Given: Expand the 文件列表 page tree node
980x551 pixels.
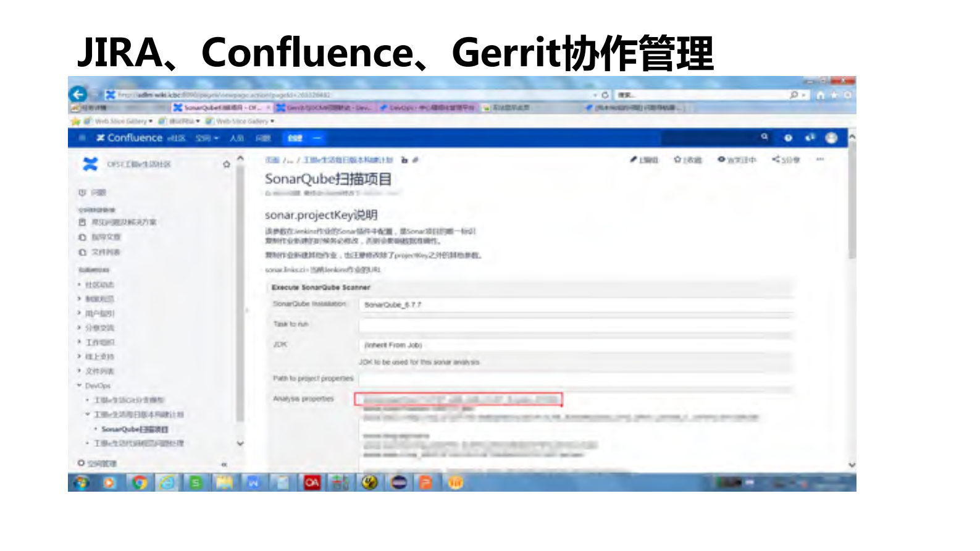Looking at the screenshot, I should 79,371.
